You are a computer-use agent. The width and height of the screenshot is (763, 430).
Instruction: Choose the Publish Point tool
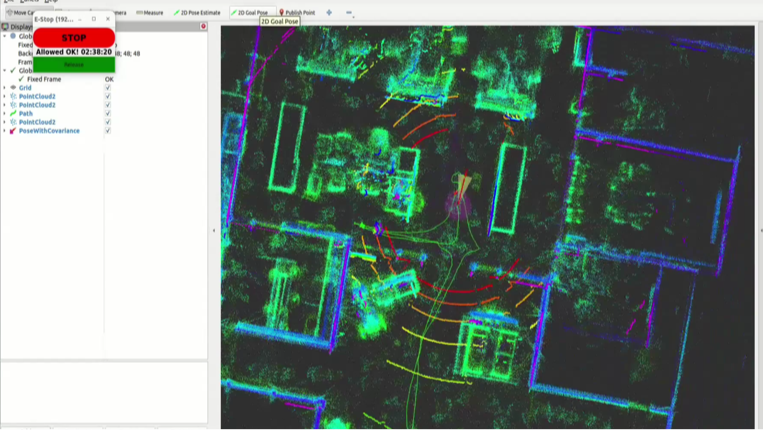297,13
